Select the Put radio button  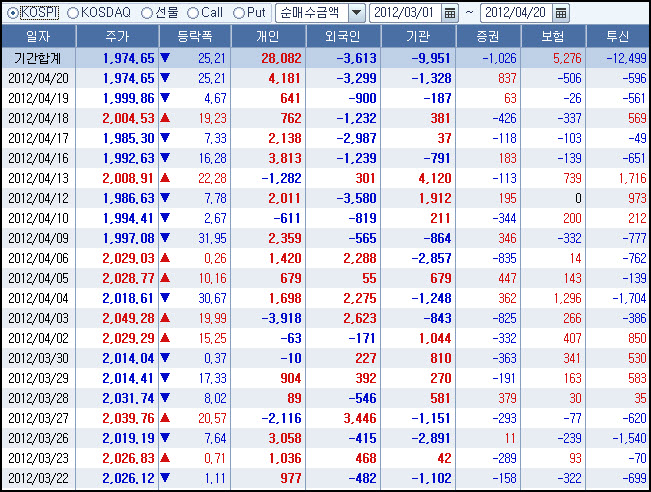[239, 13]
